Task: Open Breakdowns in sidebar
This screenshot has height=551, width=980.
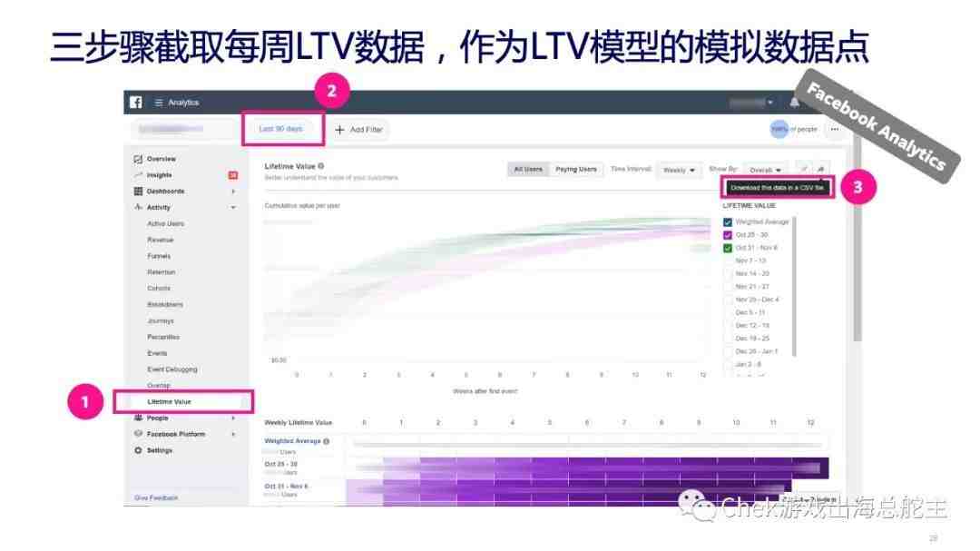Action: click(x=165, y=305)
